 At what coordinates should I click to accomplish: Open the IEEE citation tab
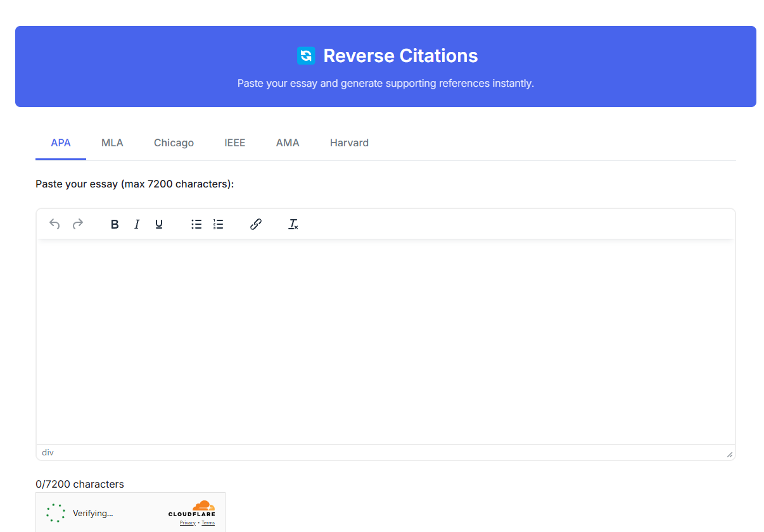coord(235,143)
